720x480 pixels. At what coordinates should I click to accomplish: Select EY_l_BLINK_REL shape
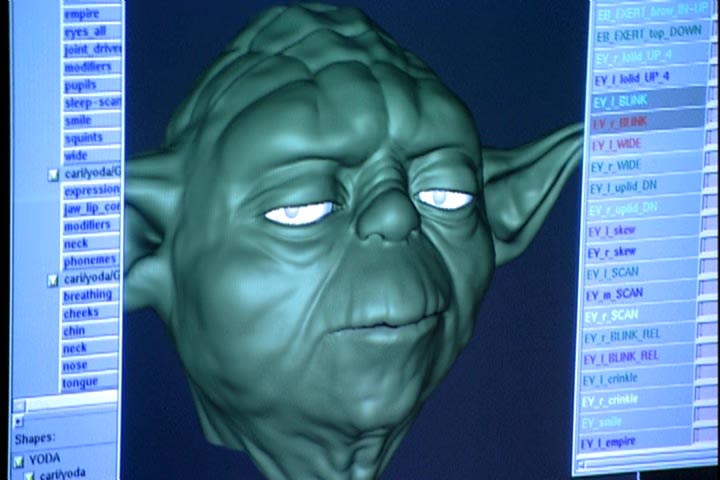tap(637, 357)
